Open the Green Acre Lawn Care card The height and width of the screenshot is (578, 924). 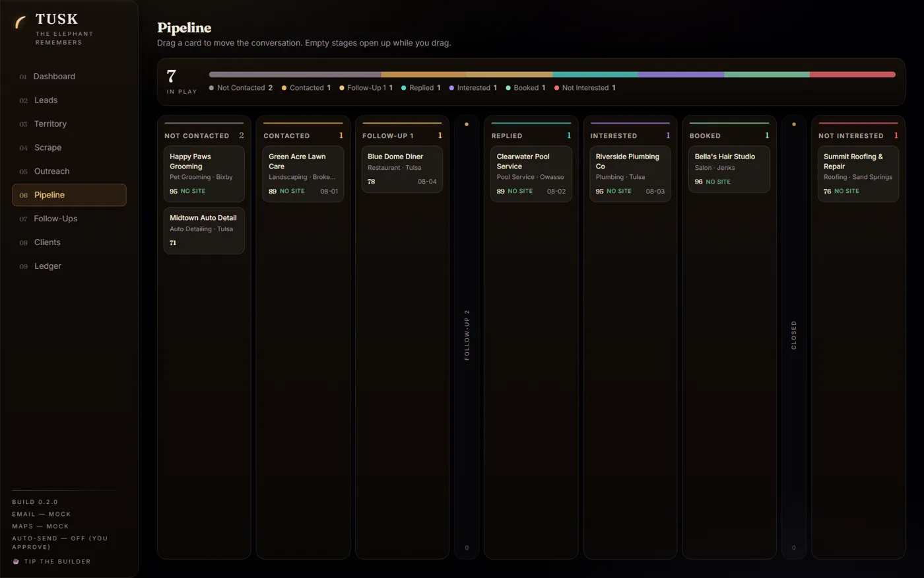click(303, 174)
